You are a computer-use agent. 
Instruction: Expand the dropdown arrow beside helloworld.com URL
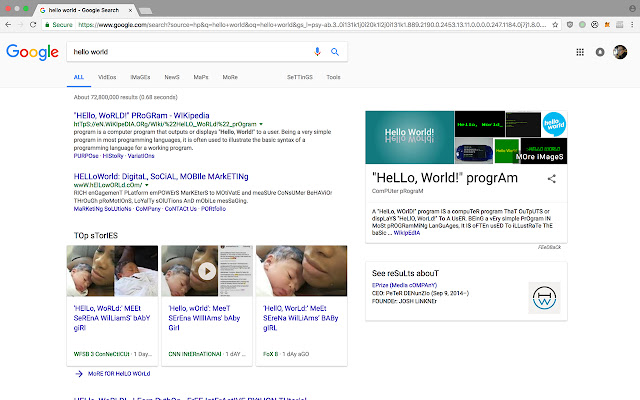click(147, 185)
